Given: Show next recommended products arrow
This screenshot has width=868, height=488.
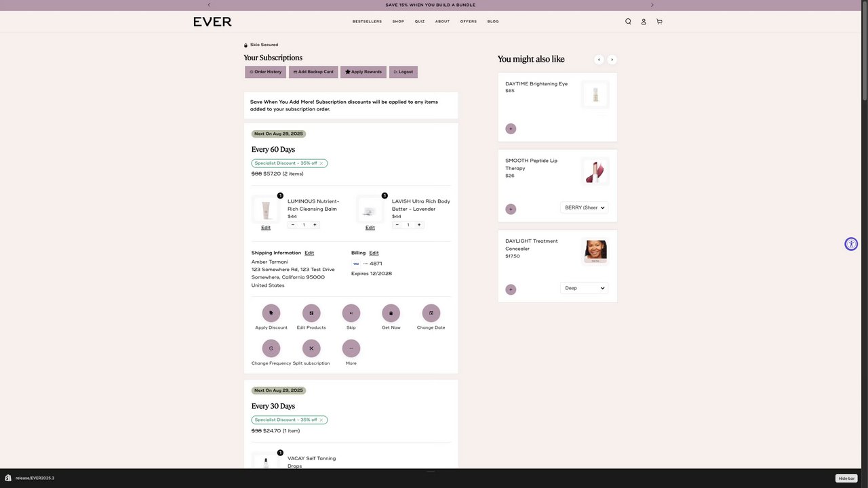Looking at the screenshot, I should click(612, 60).
